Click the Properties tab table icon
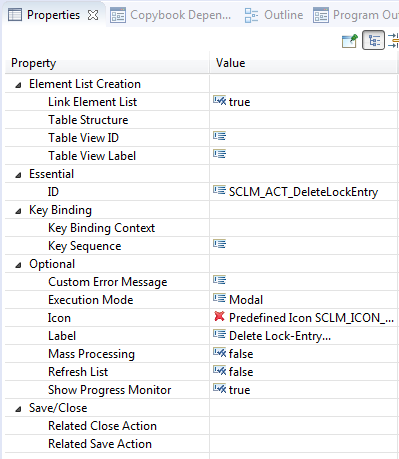This screenshot has height=459, width=399. coord(15,15)
